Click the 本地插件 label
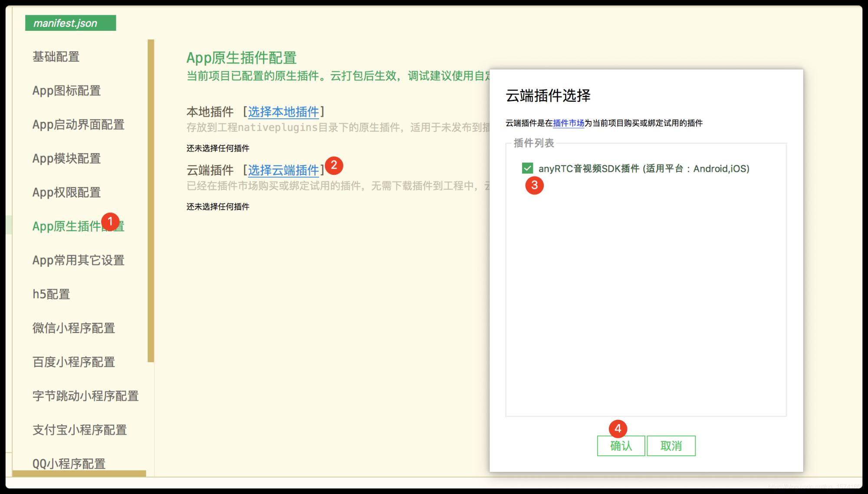The image size is (868, 494). [x=210, y=112]
